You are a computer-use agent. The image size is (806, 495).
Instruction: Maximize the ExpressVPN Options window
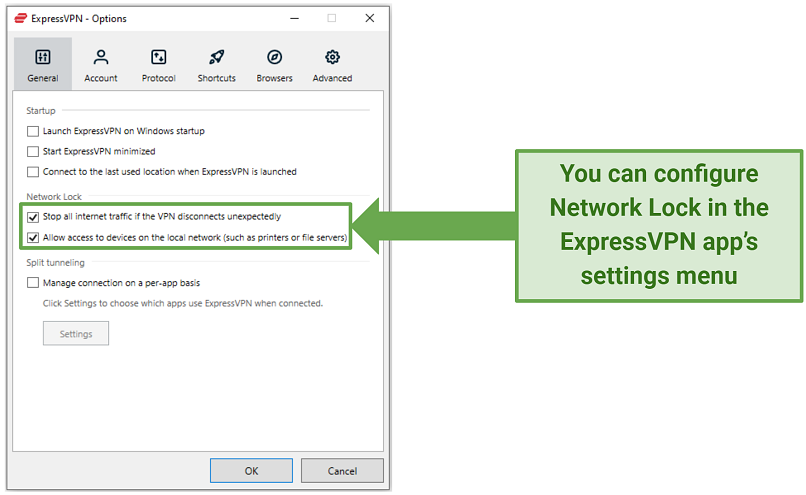(x=332, y=18)
